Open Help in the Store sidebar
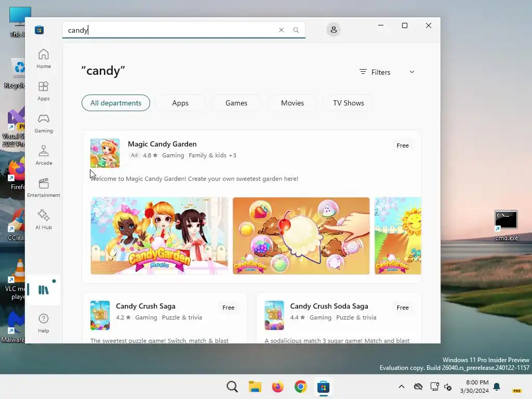This screenshot has height=399, width=532. pos(44,324)
